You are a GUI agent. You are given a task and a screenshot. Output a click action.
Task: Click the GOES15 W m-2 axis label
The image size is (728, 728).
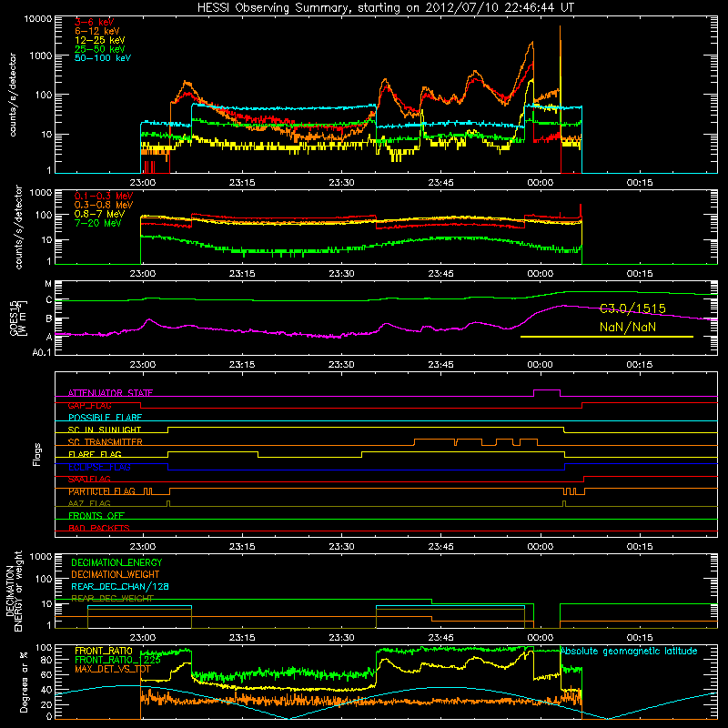(x=17, y=318)
